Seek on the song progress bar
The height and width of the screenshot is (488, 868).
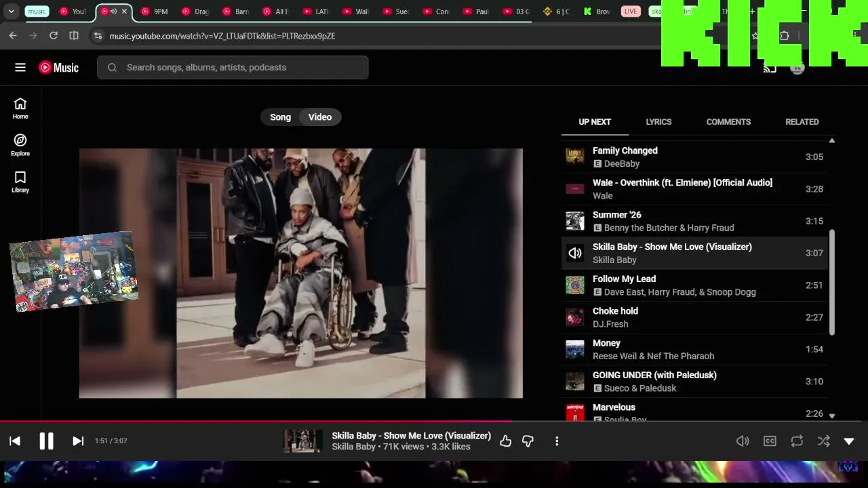click(434, 421)
